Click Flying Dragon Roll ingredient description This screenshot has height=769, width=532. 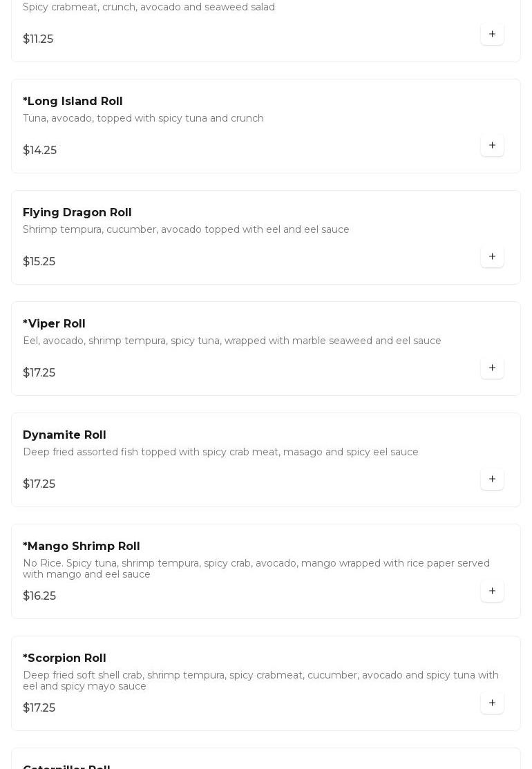(186, 229)
